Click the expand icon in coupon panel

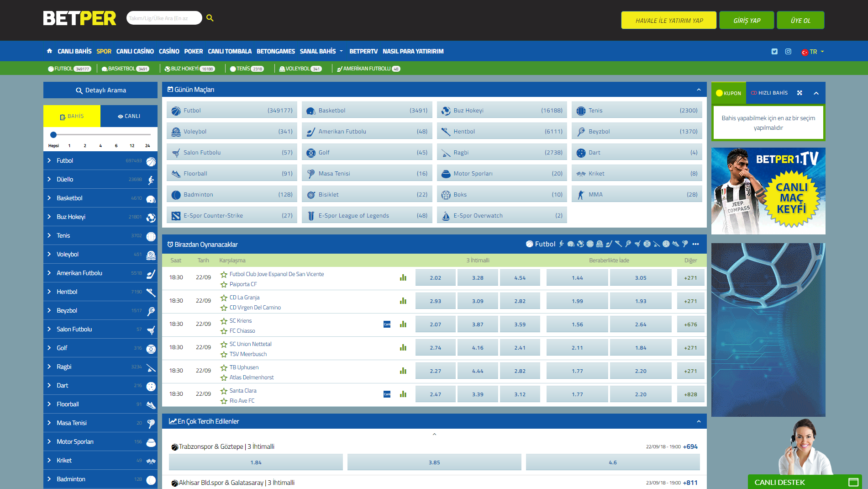click(x=800, y=93)
